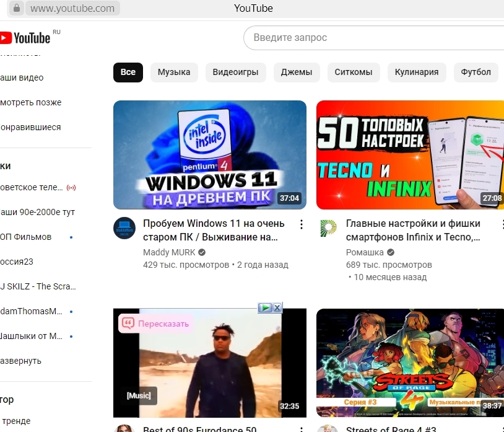504x432 pixels.
Task: Open options menu for Windows 11 video
Action: [x=301, y=224]
